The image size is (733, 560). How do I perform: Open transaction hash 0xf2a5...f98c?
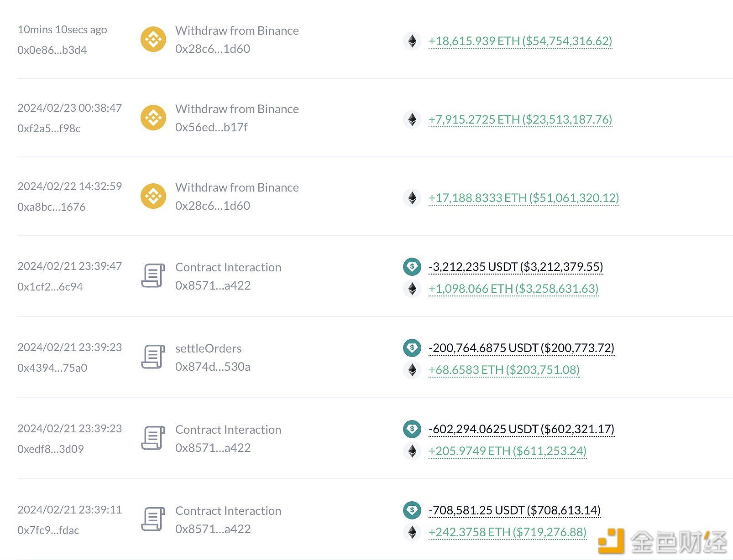(x=49, y=129)
